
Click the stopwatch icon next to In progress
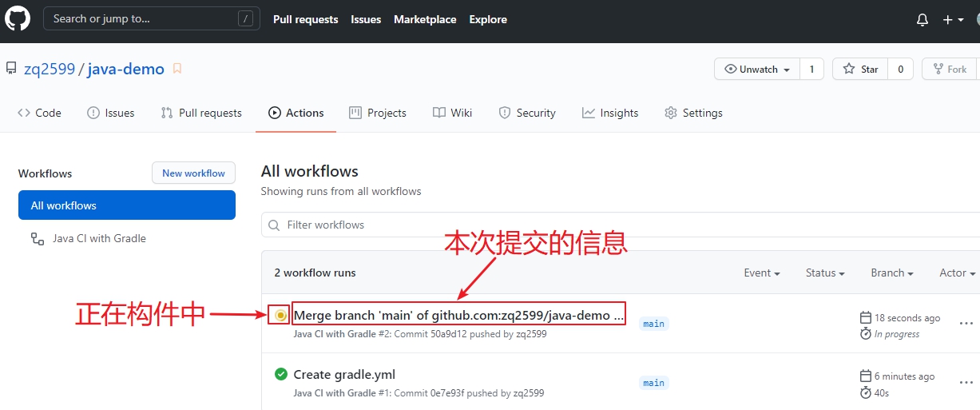click(865, 333)
